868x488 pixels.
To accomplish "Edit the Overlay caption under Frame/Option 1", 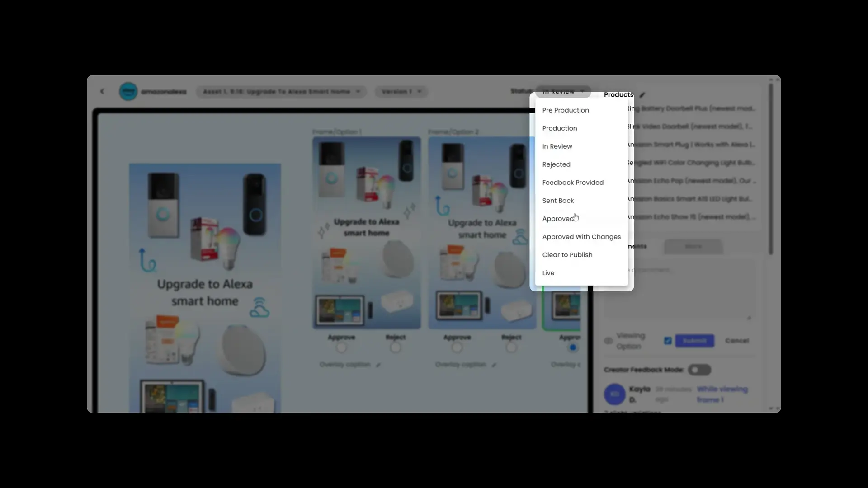I will point(379,365).
